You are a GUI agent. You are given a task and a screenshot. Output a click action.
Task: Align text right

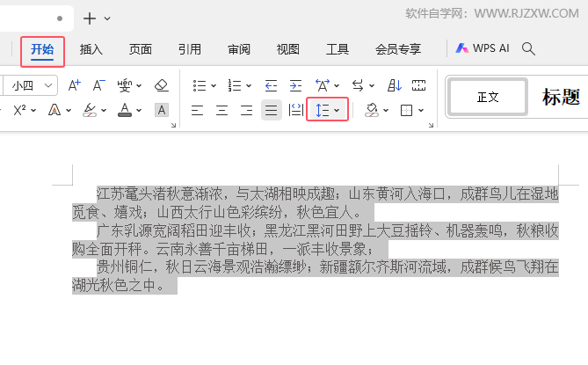pyautogui.click(x=246, y=110)
